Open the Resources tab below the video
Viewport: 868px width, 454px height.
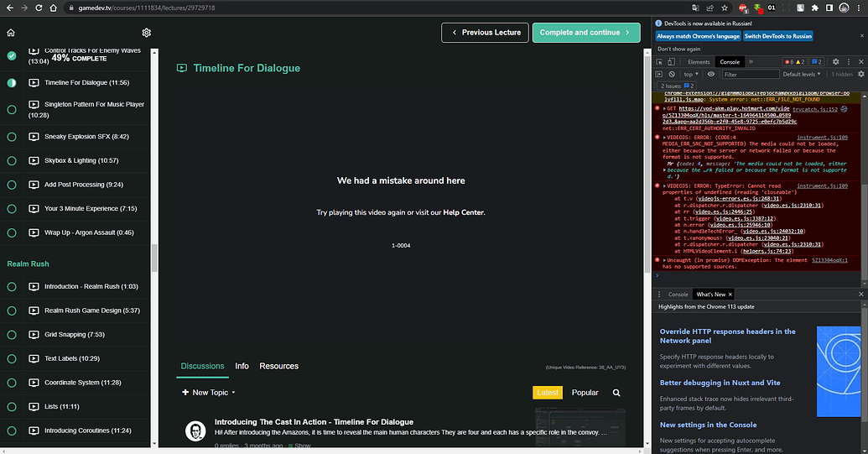click(x=279, y=366)
